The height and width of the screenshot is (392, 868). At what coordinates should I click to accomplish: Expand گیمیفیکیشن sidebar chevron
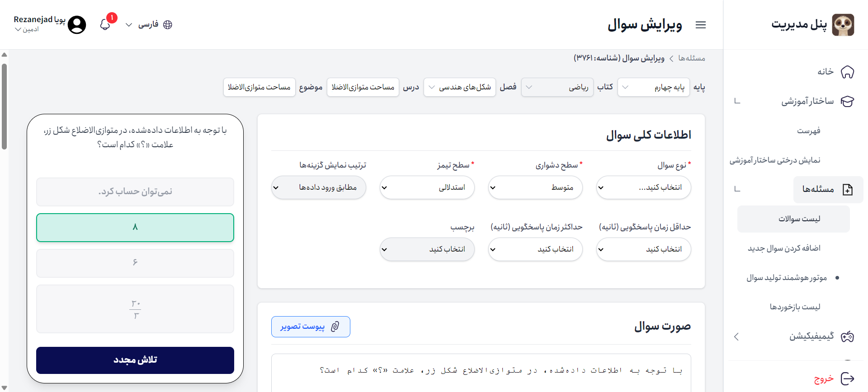point(736,336)
